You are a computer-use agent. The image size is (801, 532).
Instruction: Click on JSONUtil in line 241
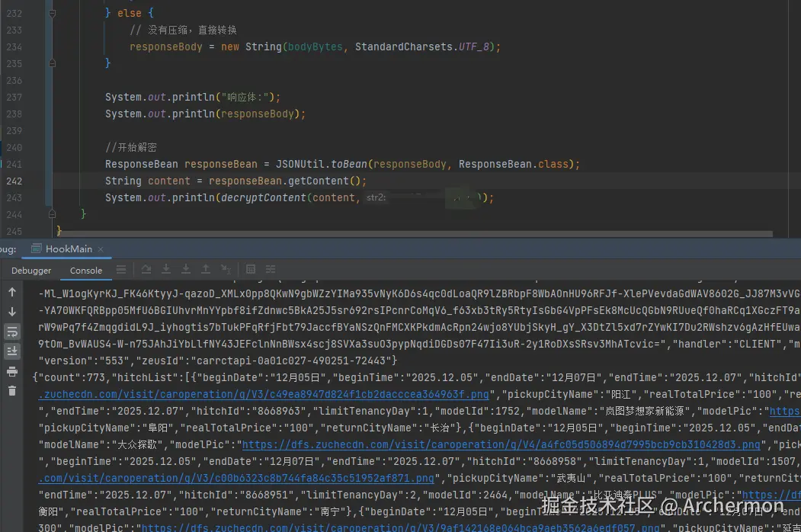(300, 164)
